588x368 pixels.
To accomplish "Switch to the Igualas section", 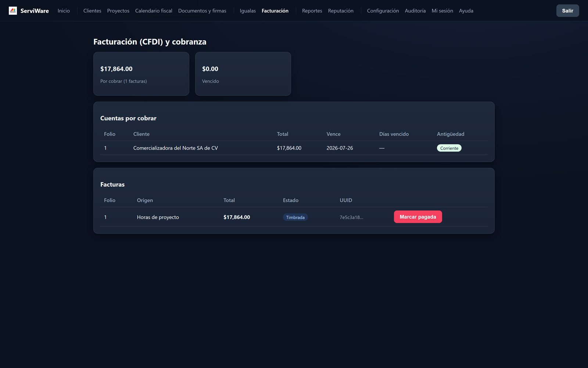I will coord(248,11).
